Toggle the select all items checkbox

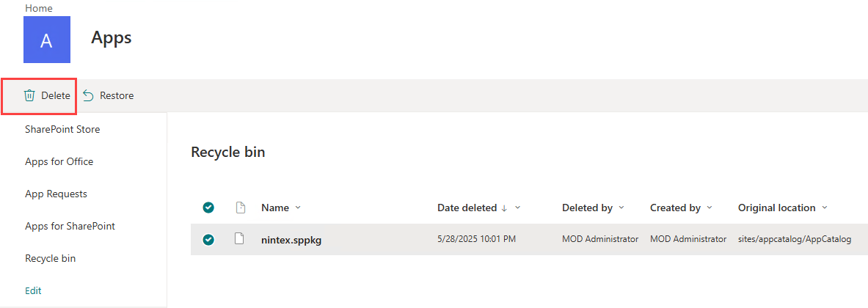pyautogui.click(x=208, y=208)
